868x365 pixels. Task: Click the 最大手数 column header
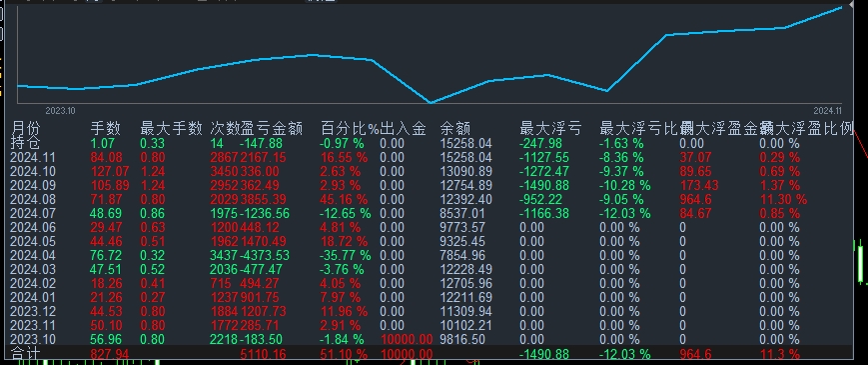(171, 129)
